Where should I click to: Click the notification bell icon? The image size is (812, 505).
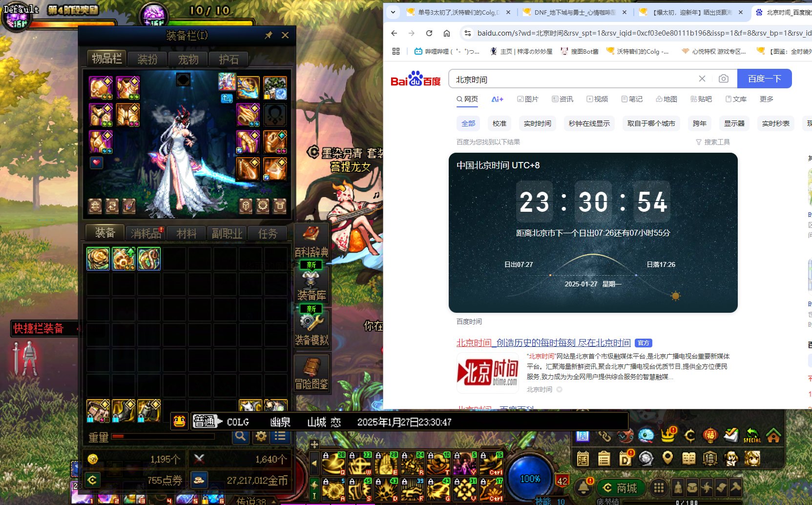pyautogui.click(x=583, y=487)
